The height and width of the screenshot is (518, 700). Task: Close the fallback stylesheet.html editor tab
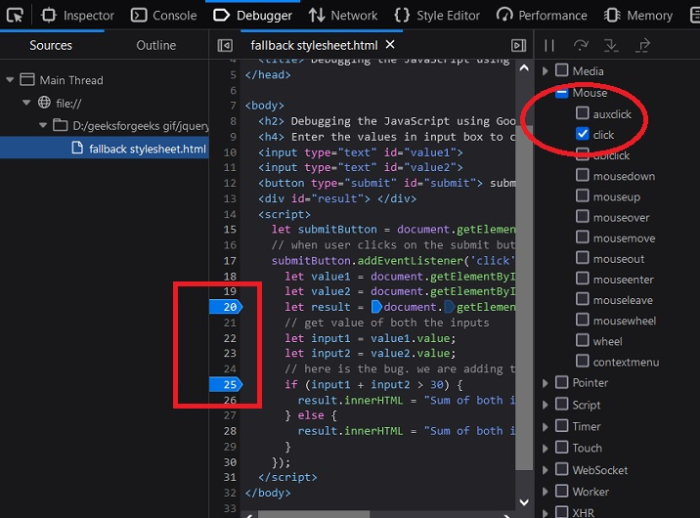[x=390, y=45]
